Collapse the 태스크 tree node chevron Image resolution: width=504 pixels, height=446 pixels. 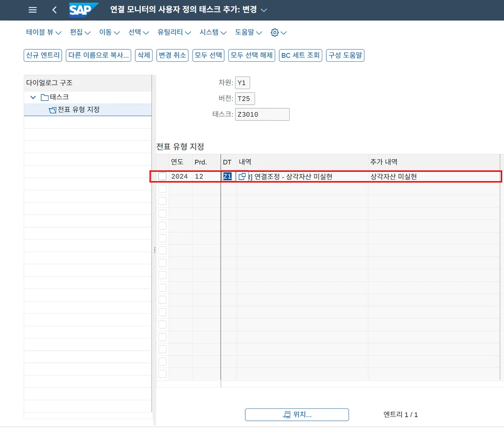tap(33, 98)
